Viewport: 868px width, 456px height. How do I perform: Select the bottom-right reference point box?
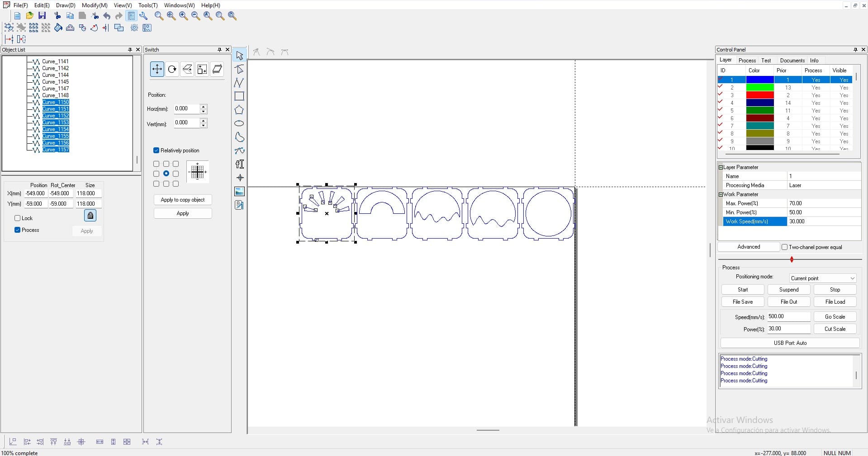(176, 183)
